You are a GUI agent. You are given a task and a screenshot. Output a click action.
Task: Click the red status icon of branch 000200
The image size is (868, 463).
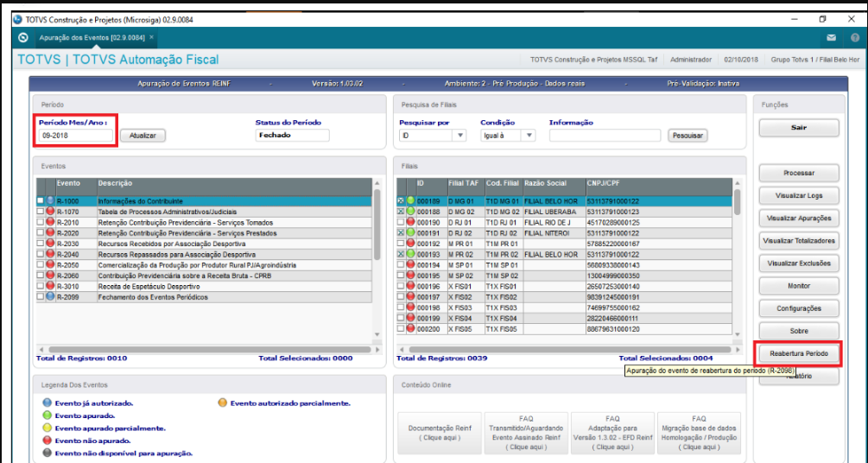point(411,329)
